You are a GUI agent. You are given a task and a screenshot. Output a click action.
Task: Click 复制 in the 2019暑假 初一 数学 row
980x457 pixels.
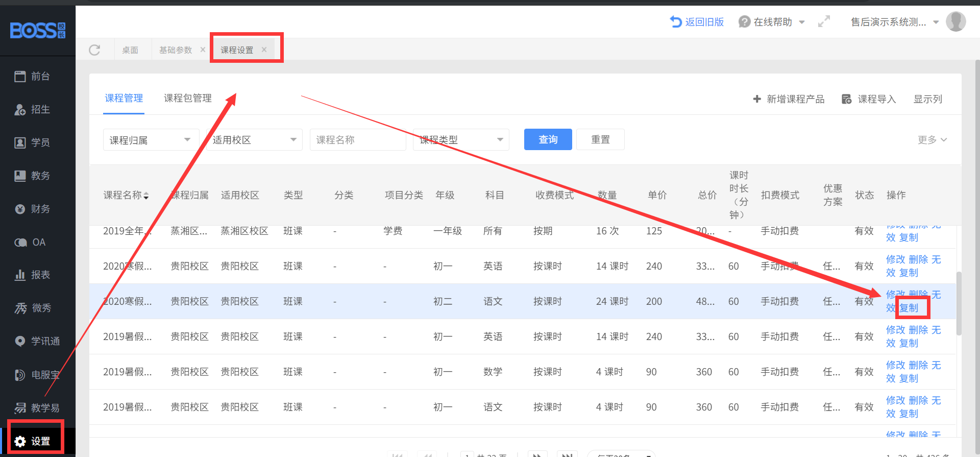click(x=909, y=378)
